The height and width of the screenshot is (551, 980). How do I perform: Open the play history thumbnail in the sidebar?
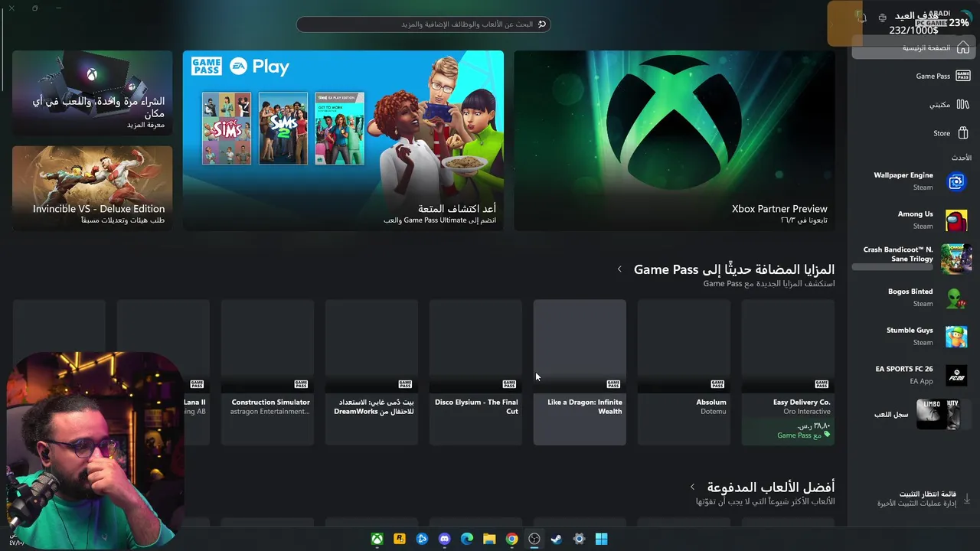938,414
